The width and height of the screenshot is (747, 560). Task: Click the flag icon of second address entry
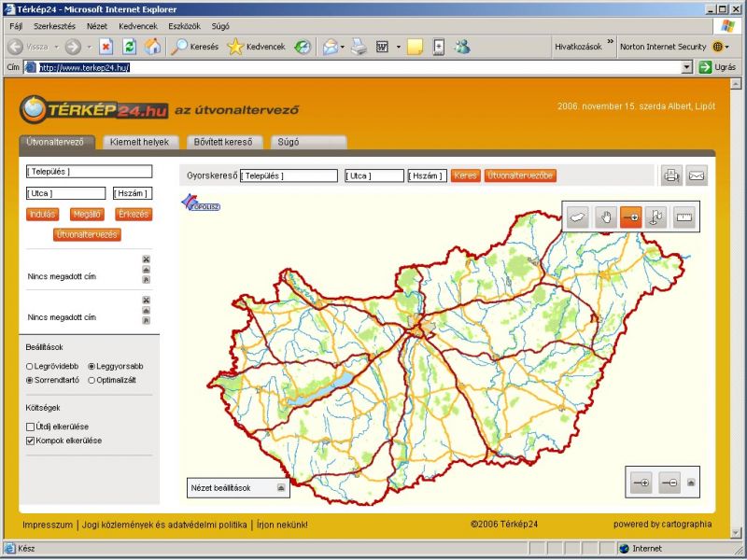pyautogui.click(x=147, y=320)
